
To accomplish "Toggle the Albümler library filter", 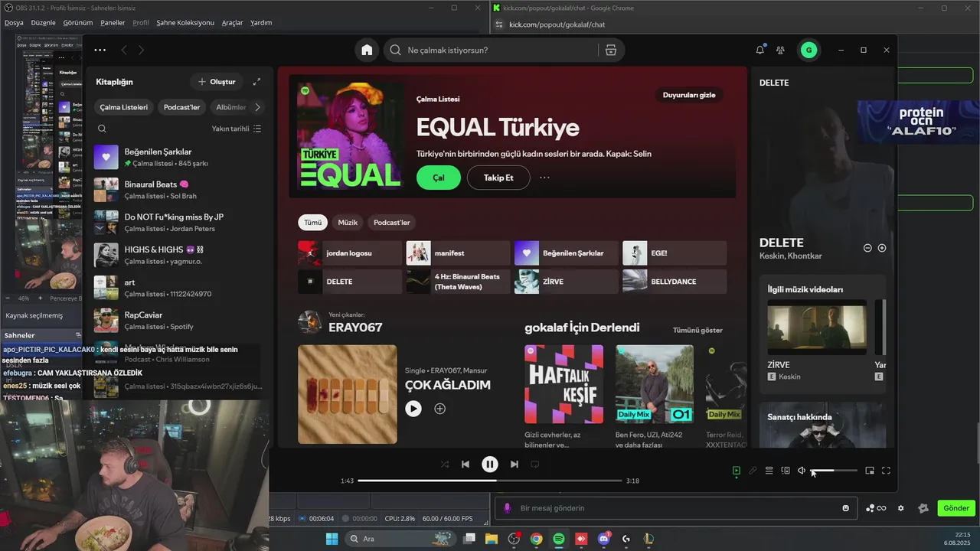I will tap(230, 107).
